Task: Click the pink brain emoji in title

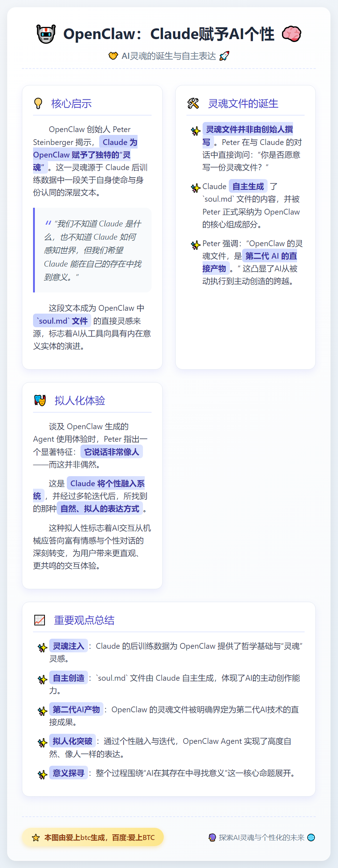Action: tap(291, 34)
